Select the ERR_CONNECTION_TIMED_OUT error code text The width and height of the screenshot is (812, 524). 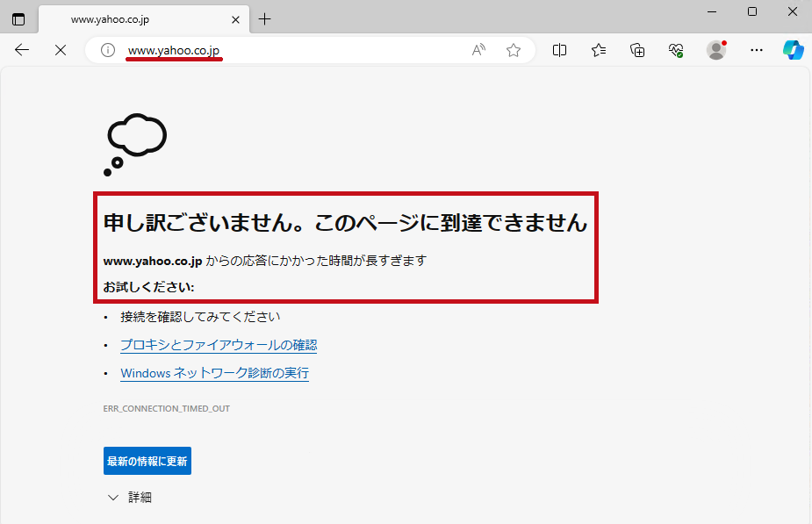tap(166, 408)
